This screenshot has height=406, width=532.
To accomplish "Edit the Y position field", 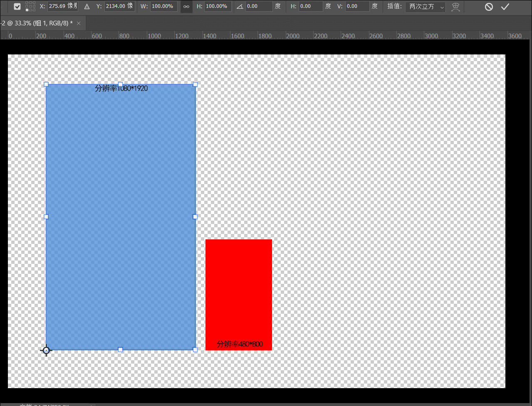I will pyautogui.click(x=119, y=6).
